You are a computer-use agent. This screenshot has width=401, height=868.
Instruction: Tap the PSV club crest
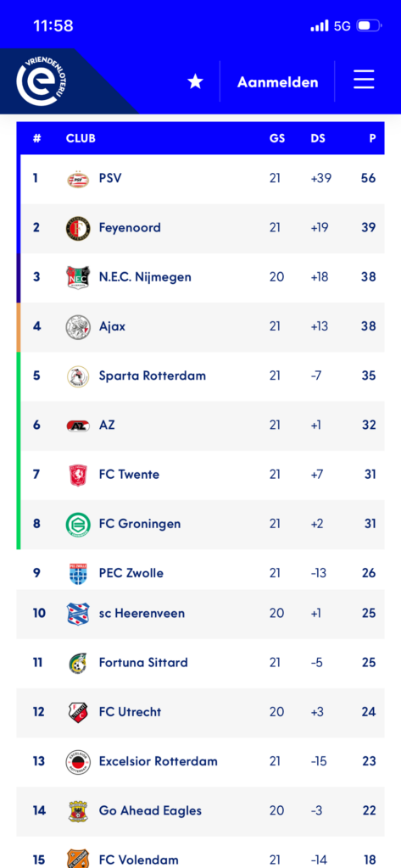78,179
